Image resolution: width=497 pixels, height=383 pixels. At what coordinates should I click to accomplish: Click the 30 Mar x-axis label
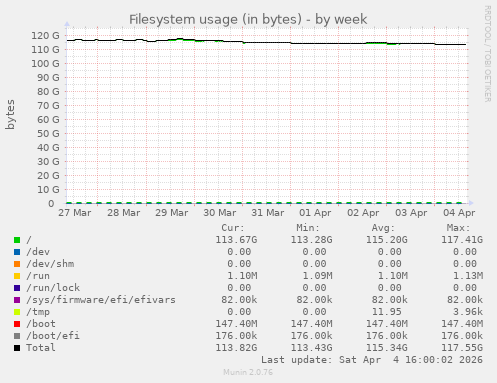pos(220,213)
